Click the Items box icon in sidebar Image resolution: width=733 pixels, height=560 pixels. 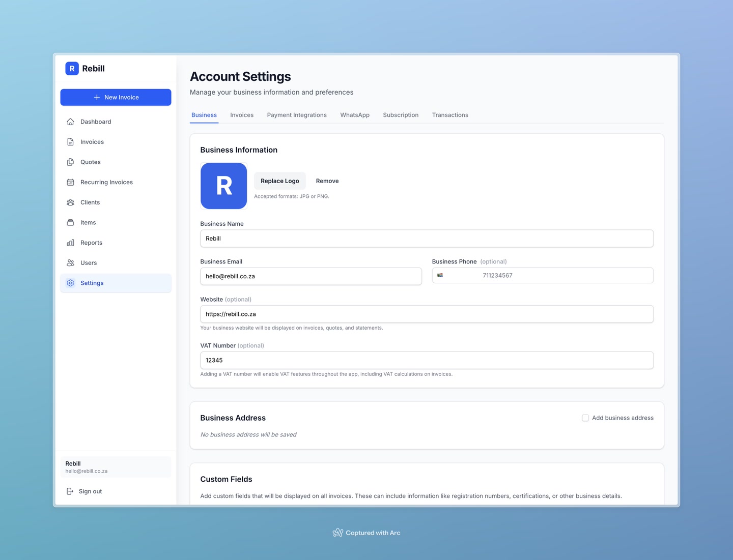pyautogui.click(x=70, y=222)
